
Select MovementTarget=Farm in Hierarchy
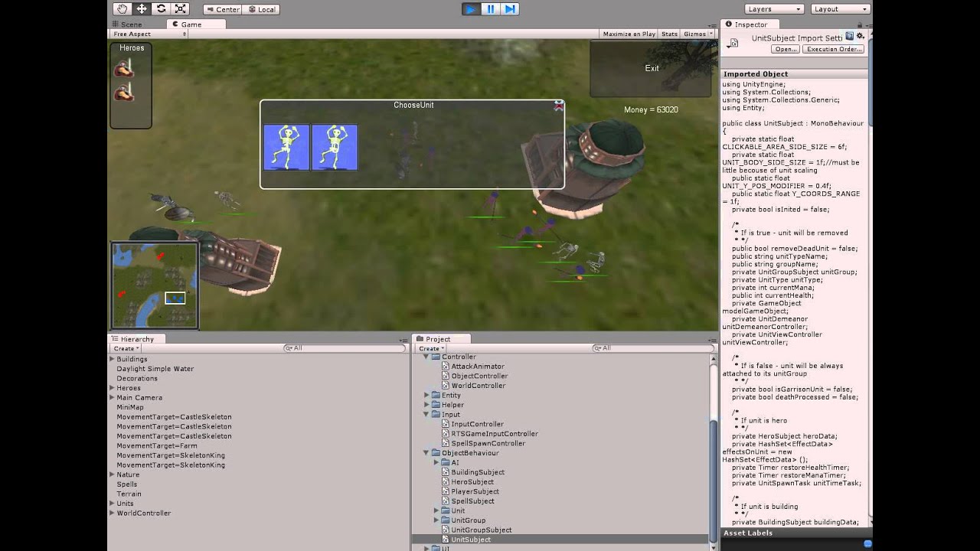pos(157,445)
